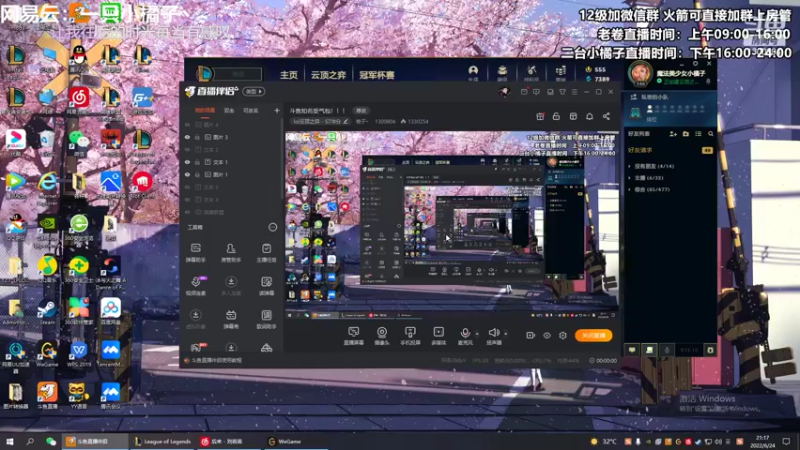Hide the 图片 1 source with its eye icon
800x450 pixels.
[x=187, y=174]
